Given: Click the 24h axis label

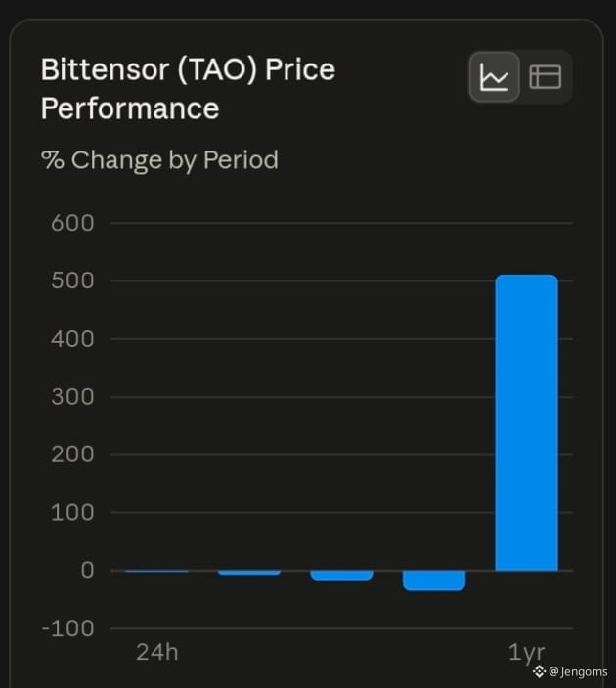Looking at the screenshot, I should tap(157, 652).
